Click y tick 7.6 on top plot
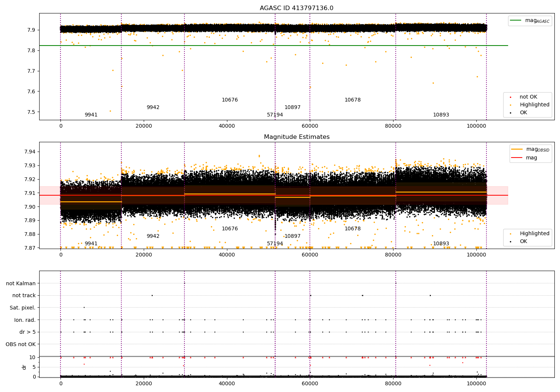560x392 pixels. coord(32,92)
